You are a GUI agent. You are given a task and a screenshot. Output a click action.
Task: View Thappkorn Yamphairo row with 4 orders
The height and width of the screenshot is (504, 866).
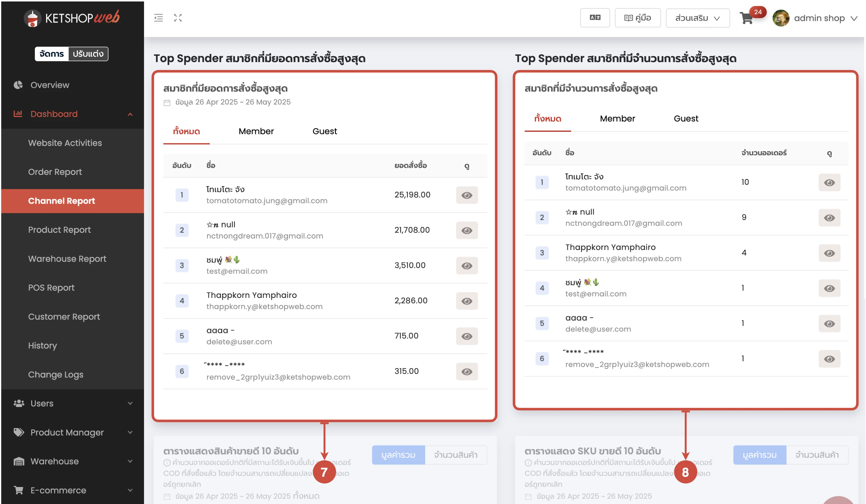829,253
